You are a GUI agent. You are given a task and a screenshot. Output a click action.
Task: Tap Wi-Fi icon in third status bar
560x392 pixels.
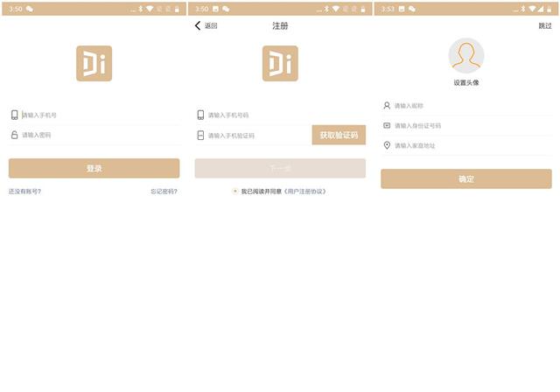532,9
